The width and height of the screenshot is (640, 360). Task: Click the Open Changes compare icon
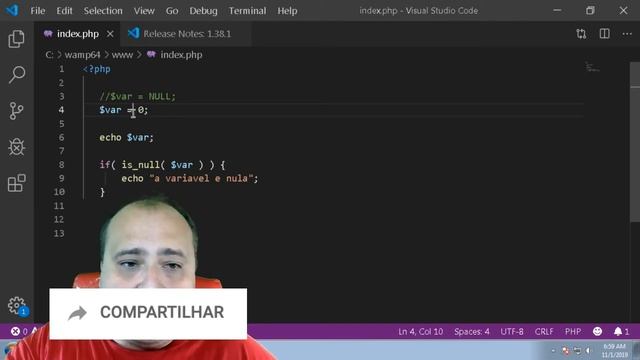pos(581,34)
